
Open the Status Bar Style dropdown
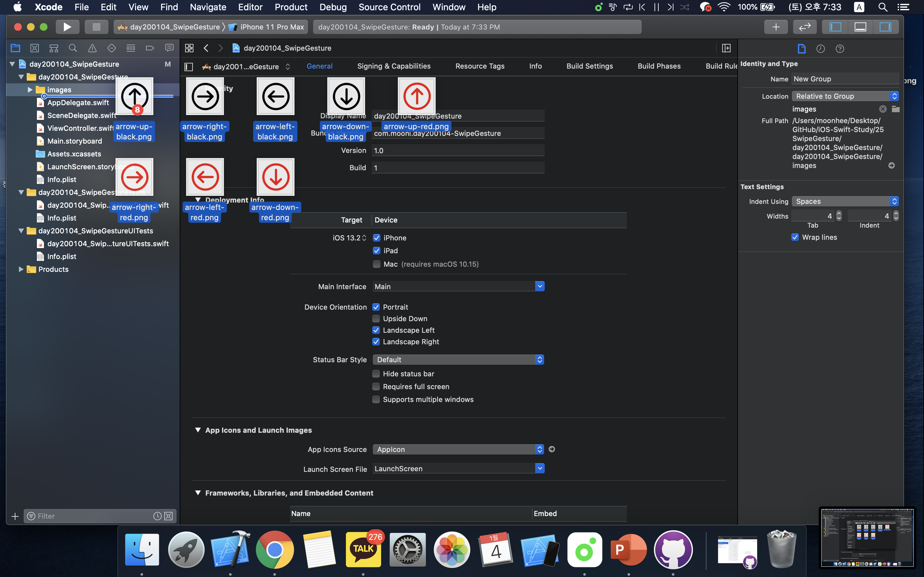point(458,359)
